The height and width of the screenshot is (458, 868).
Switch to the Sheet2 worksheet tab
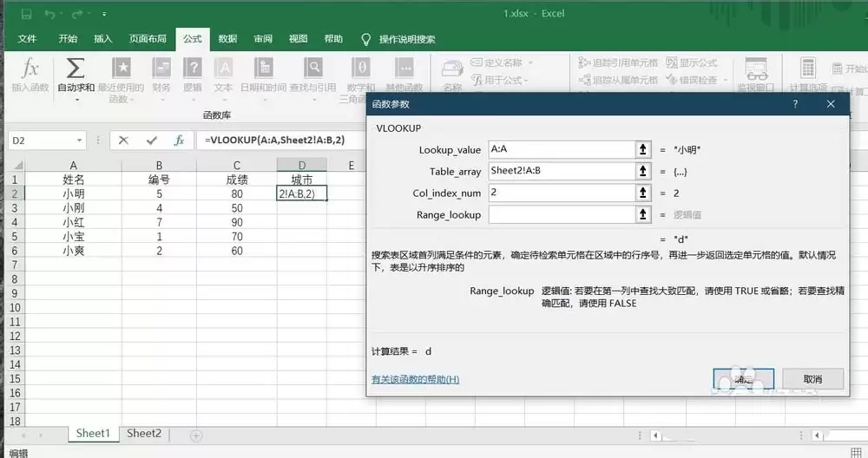(x=144, y=434)
